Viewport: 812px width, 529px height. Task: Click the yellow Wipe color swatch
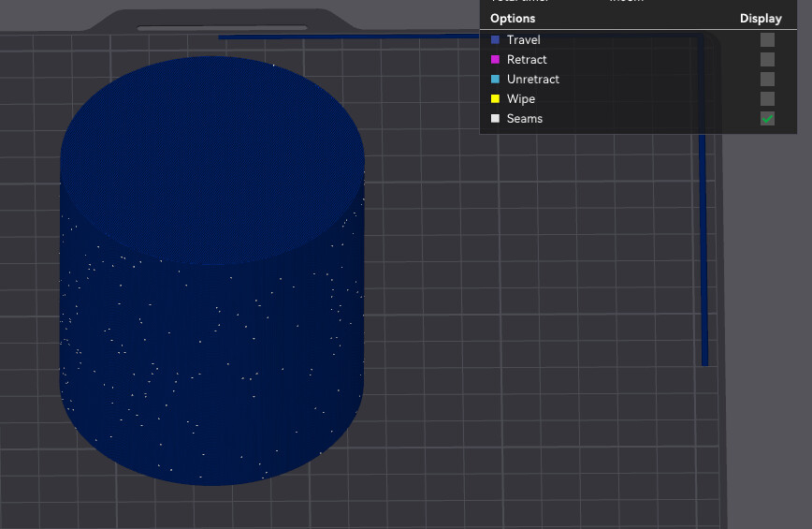(x=495, y=99)
